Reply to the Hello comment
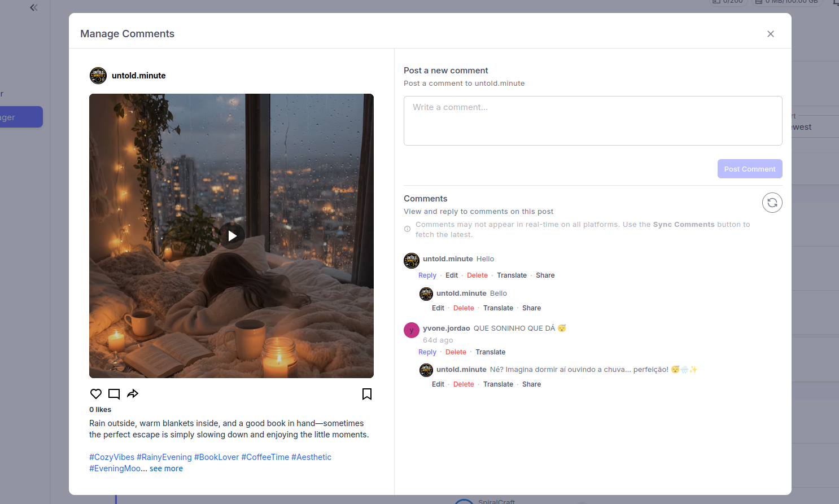839x504 pixels. point(427,275)
